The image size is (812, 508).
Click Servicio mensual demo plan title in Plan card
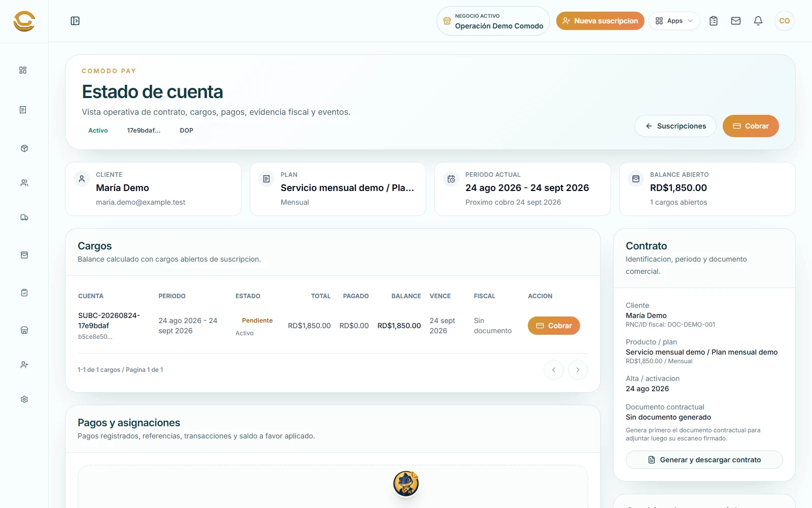347,188
